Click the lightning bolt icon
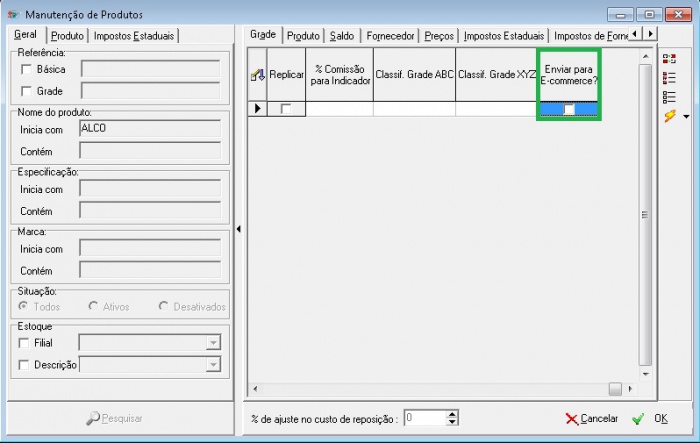700x443 pixels. point(669,116)
